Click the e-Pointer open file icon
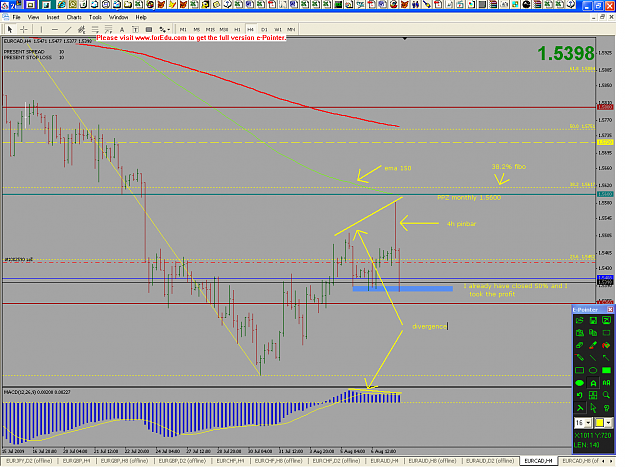Viewport: 625px width, 467px height. coord(580,320)
